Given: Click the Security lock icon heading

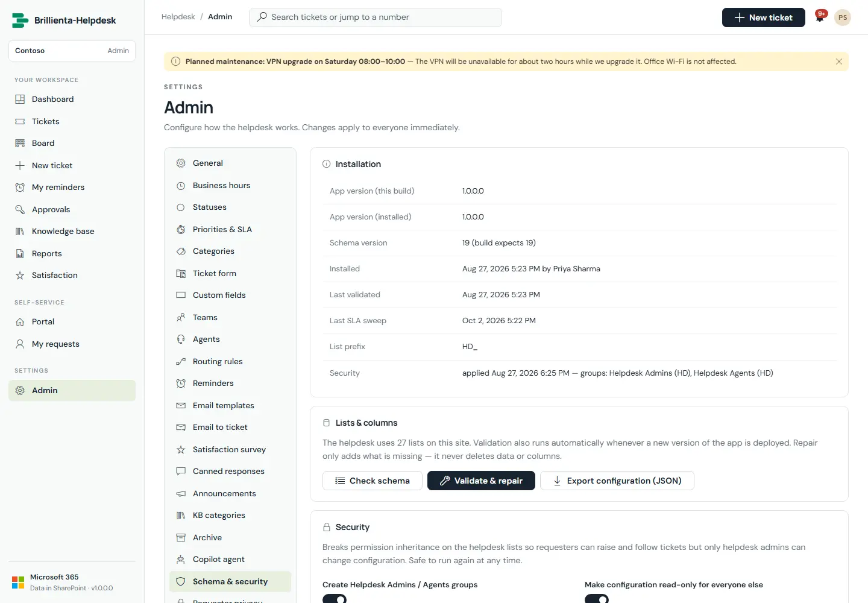Looking at the screenshot, I should (327, 527).
